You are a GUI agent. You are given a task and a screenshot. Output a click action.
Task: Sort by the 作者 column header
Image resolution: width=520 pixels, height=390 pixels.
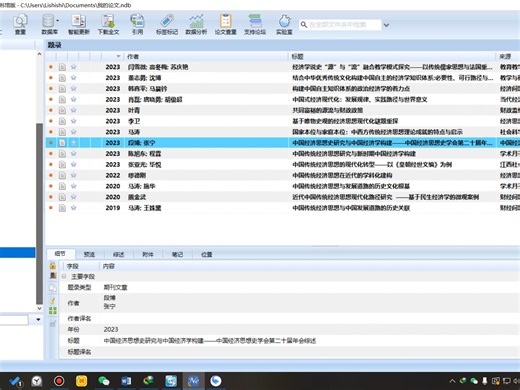[206, 56]
